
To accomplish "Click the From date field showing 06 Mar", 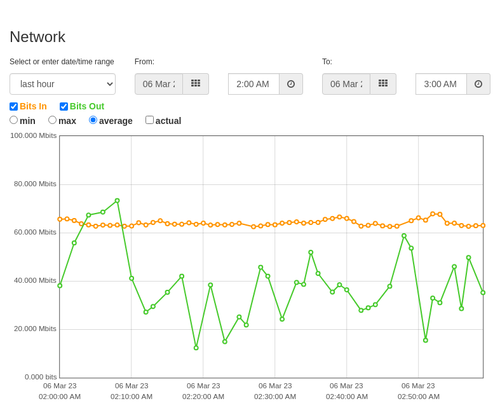I will coord(159,84).
